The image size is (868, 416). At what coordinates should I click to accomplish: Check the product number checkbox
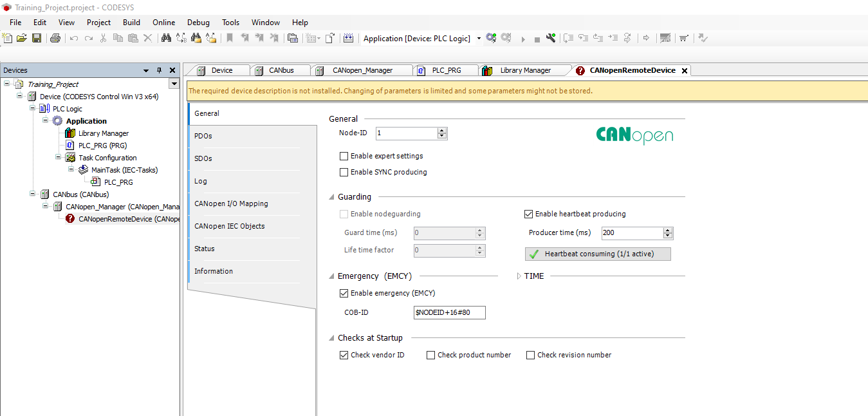pyautogui.click(x=430, y=355)
